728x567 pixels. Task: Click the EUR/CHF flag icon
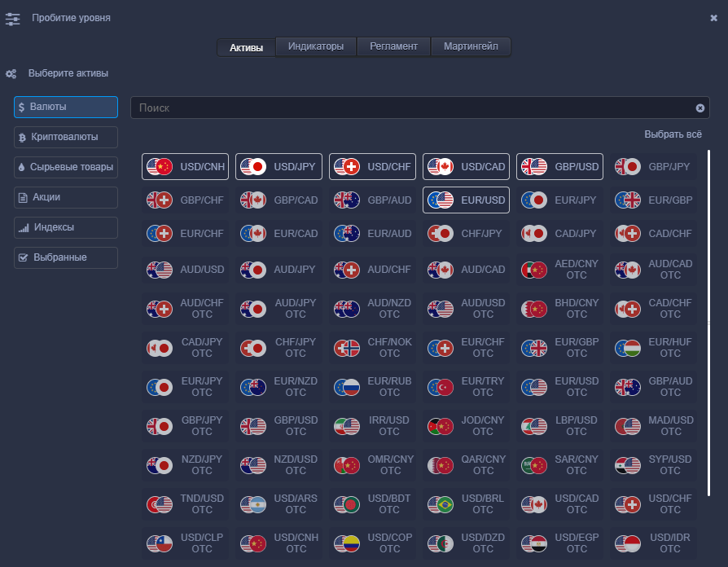pyautogui.click(x=160, y=234)
